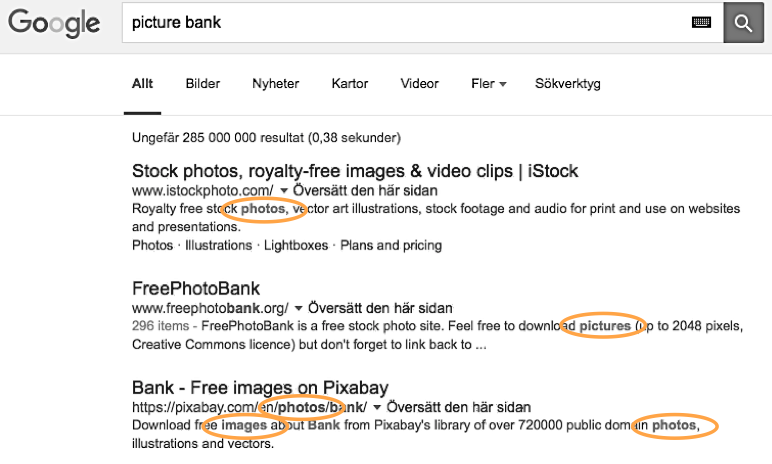Open the Nyheter tab
This screenshot has height=464, width=772.
click(x=276, y=84)
